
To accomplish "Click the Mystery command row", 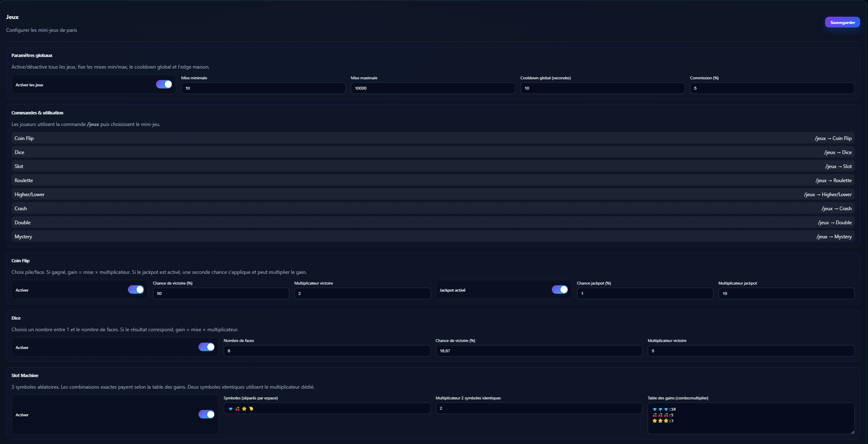I will [433, 237].
